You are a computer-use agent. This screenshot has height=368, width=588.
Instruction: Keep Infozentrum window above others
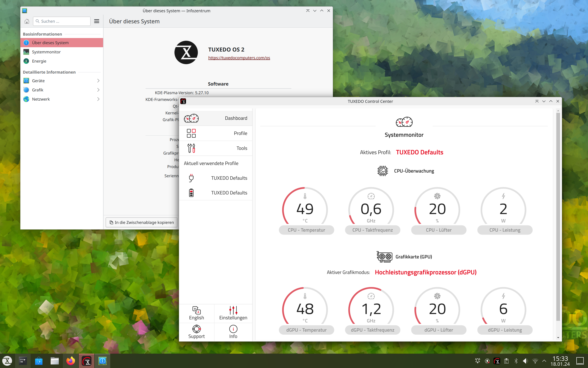pos(308,11)
